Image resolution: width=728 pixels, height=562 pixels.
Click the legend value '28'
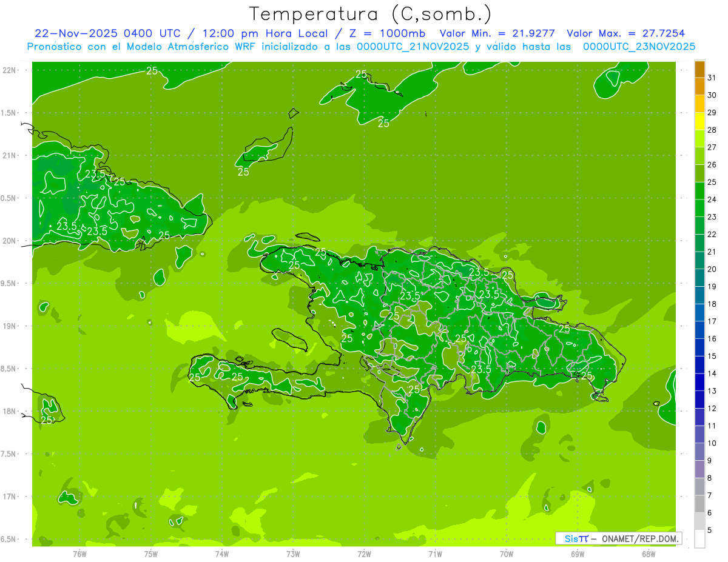point(712,130)
